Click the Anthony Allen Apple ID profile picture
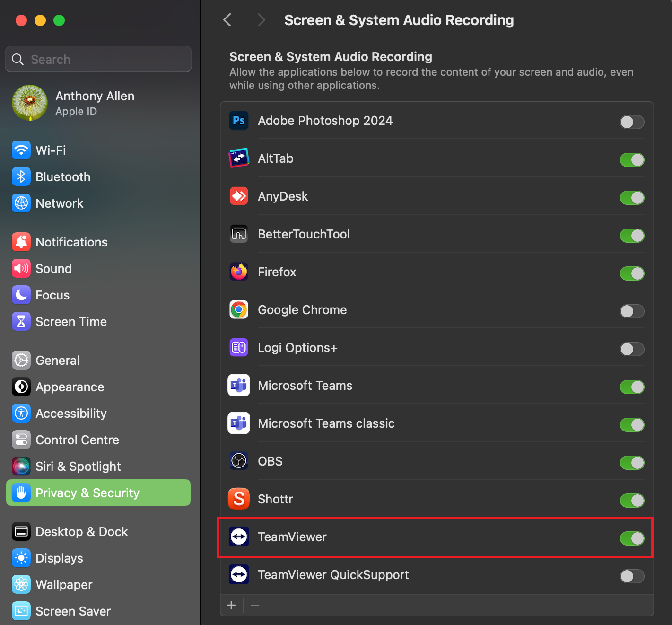The height and width of the screenshot is (625, 672). [29, 103]
